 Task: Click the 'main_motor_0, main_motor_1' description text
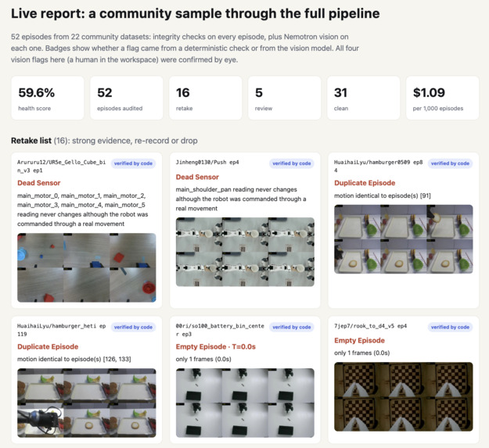[83, 210]
